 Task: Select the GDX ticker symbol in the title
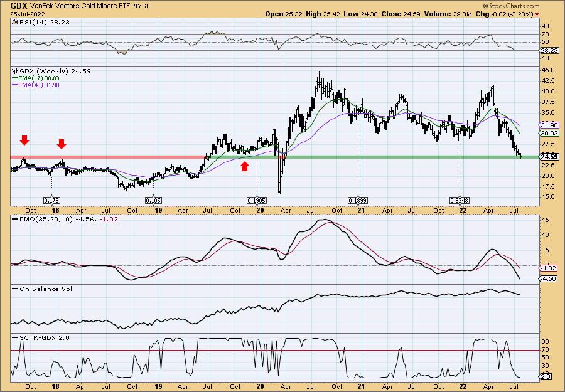(x=19, y=6)
